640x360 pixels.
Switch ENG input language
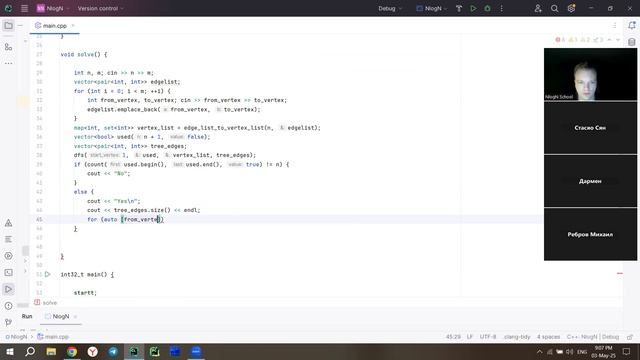tap(582, 351)
